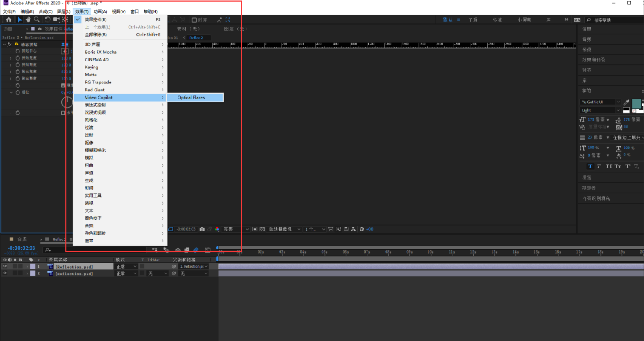Screen dimensions: 644x341
Task: Open the 完整 resolution dropdown
Action: point(236,229)
